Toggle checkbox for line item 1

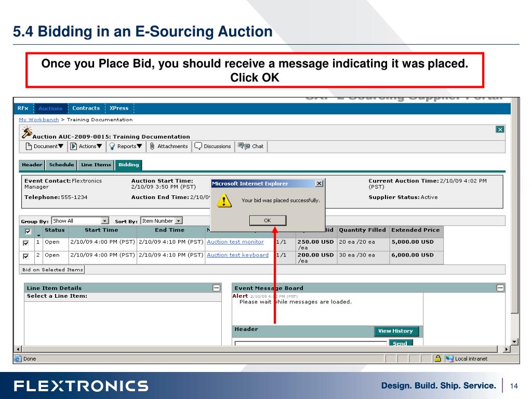pyautogui.click(x=26, y=243)
